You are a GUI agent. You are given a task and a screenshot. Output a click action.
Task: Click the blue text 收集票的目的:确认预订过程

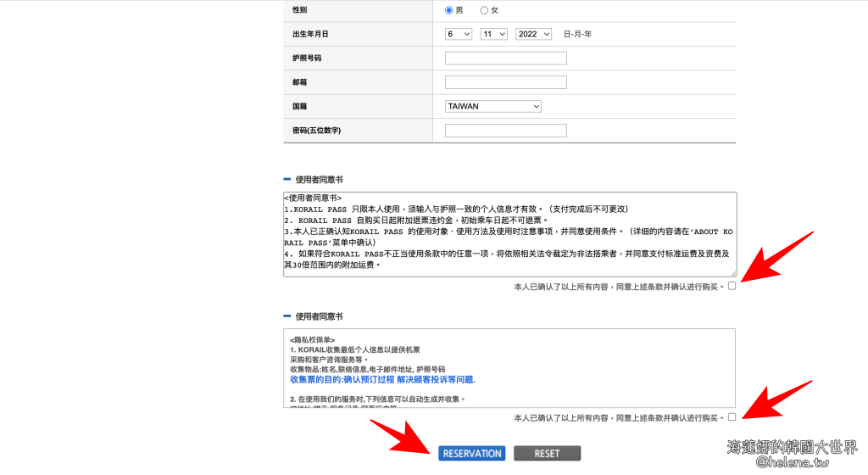click(x=342, y=380)
